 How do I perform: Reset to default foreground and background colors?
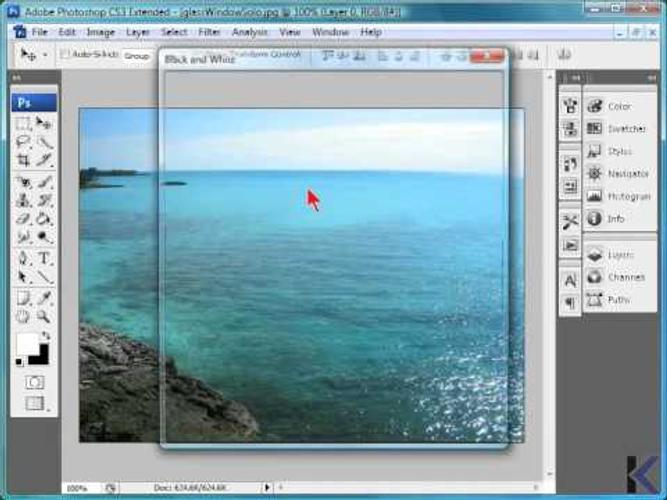pyautogui.click(x=19, y=362)
